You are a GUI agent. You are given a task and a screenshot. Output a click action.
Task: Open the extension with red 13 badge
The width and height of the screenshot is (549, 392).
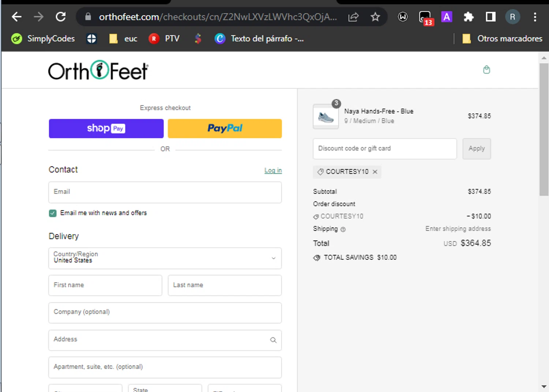(426, 18)
